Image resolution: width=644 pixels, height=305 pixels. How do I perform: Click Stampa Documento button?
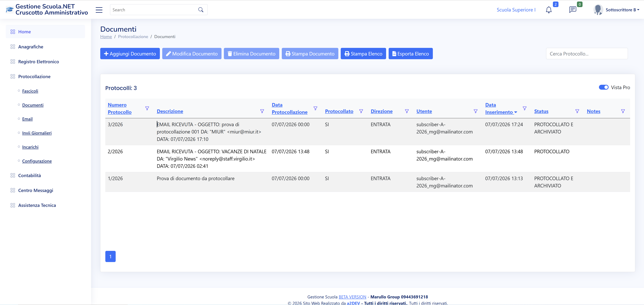point(310,53)
